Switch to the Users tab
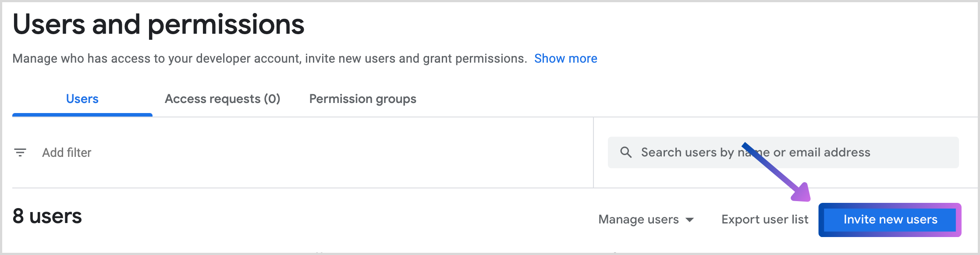Viewport: 980px width, 255px height. point(82,99)
